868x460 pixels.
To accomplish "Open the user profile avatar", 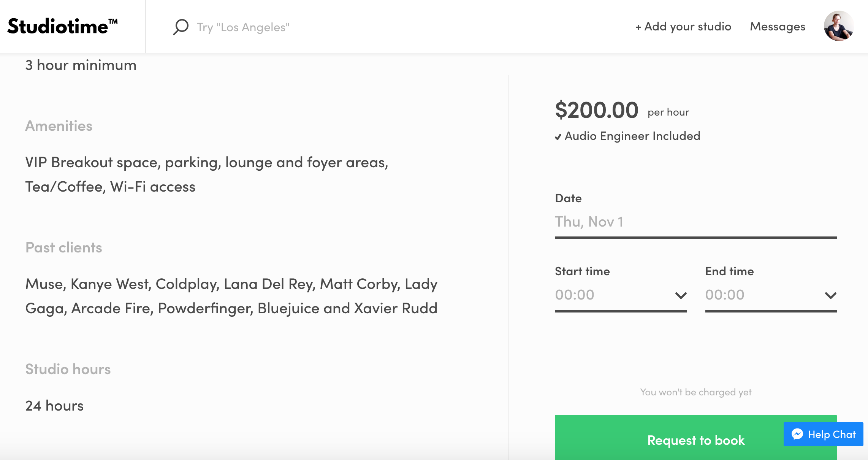I will [839, 26].
